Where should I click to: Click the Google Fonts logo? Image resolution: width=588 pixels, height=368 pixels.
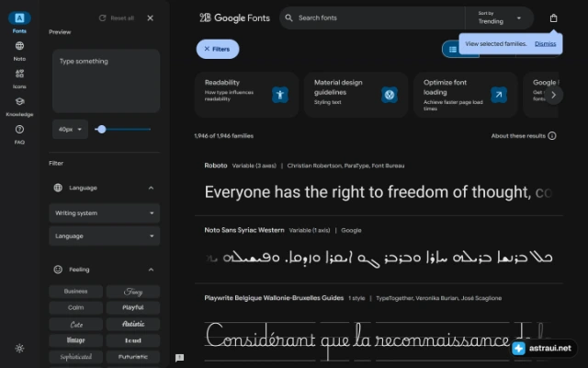coord(235,17)
